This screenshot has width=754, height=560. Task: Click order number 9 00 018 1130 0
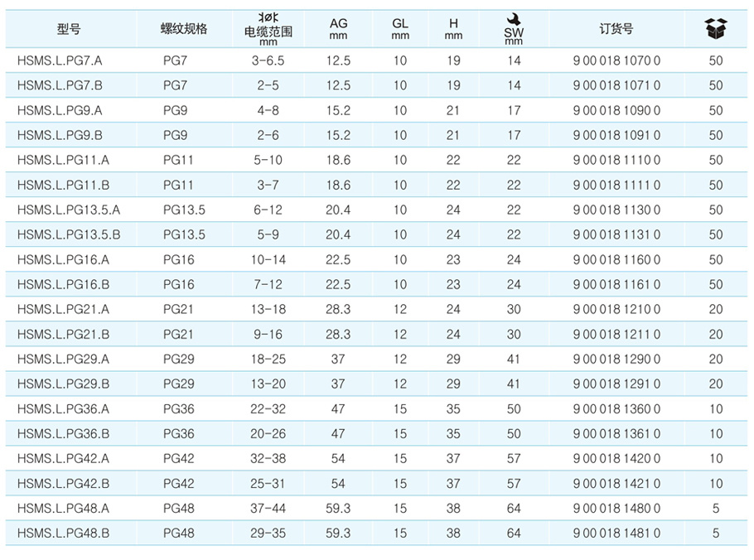(616, 210)
